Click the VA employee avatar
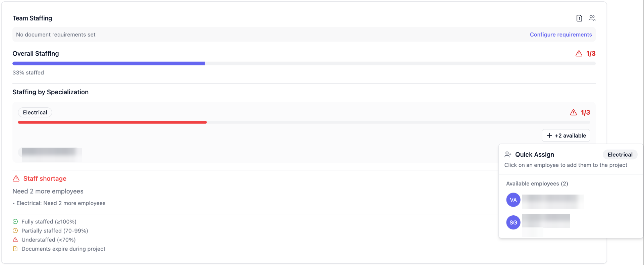 (513, 200)
